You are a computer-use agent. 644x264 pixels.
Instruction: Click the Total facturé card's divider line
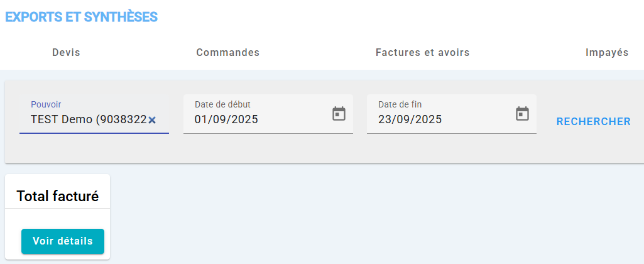coord(58,208)
